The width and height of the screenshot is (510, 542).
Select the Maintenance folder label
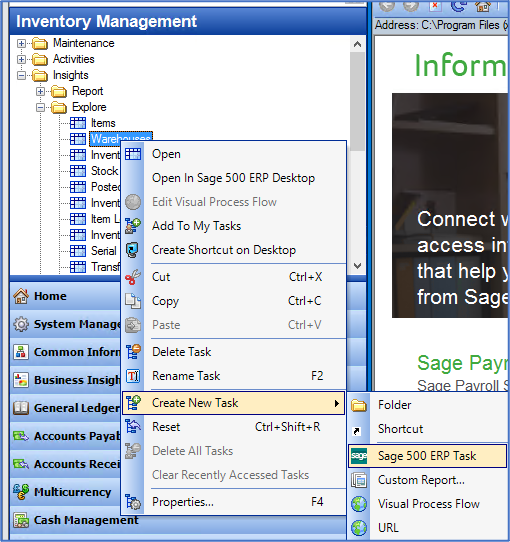tap(84, 43)
